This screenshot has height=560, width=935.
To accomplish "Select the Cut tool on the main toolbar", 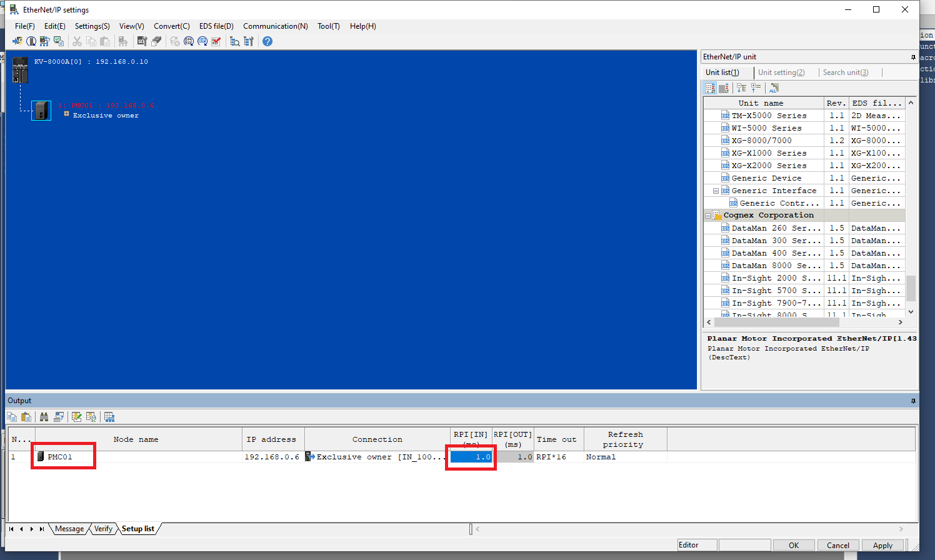I will 77,41.
